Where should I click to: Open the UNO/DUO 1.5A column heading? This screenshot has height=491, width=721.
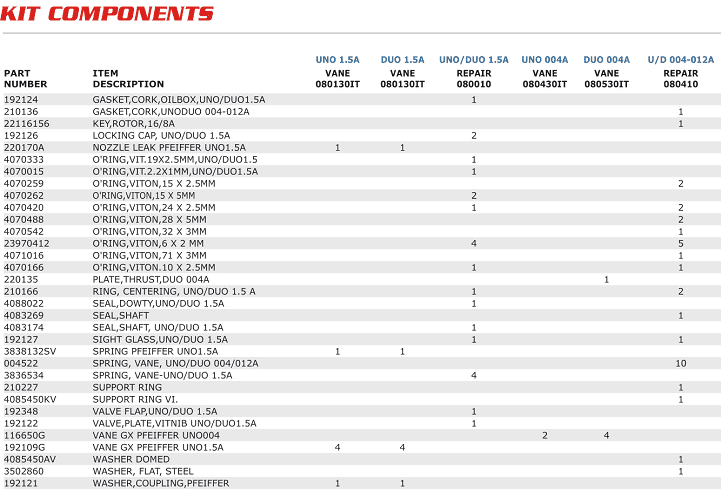coord(473,60)
